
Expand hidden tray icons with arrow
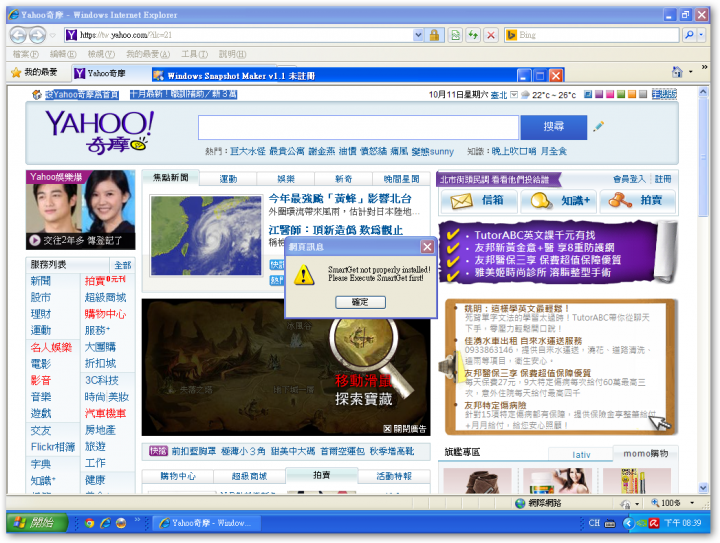[628, 523]
